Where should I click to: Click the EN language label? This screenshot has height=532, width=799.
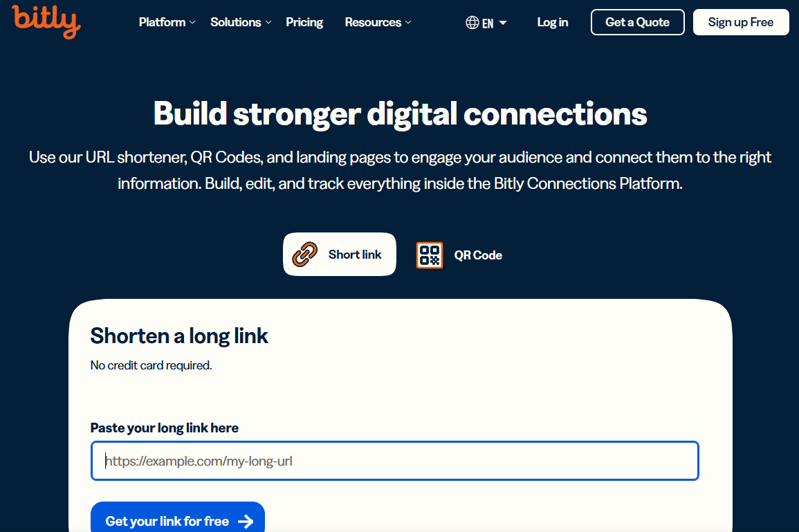488,24
